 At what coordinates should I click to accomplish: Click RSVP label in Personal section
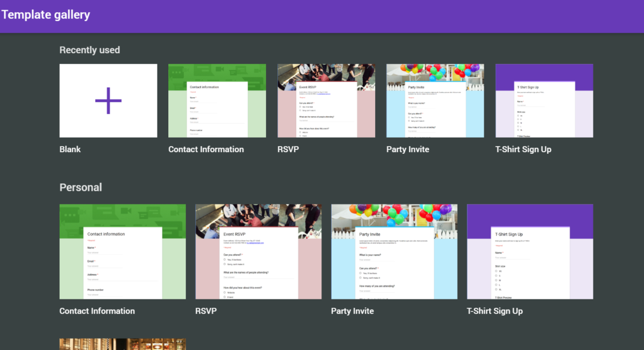(206, 311)
